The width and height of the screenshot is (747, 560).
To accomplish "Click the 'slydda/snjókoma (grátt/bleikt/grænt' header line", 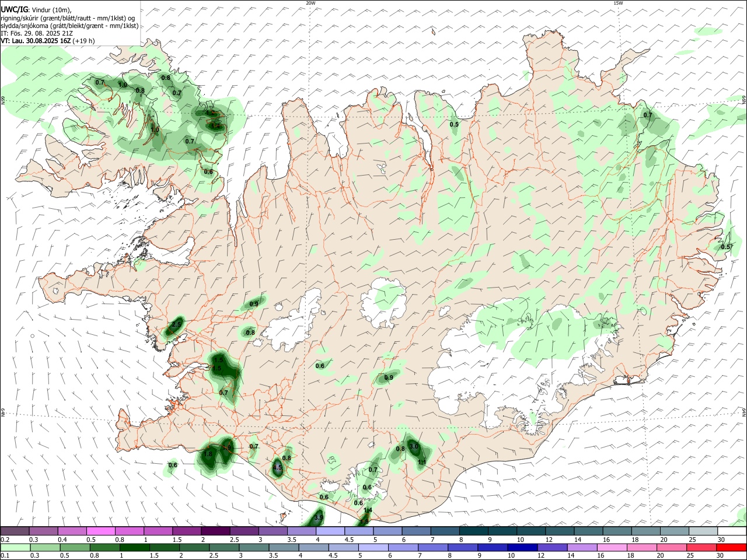I will click(69, 26).
